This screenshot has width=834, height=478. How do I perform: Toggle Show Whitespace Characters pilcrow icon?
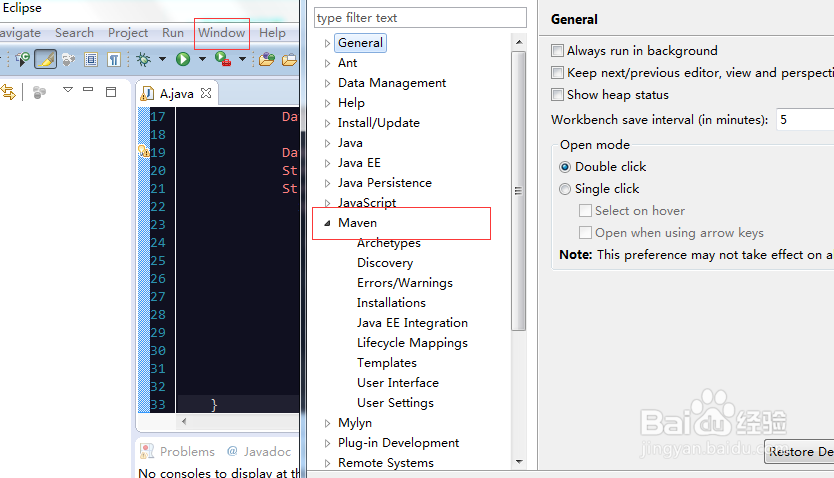pyautogui.click(x=114, y=59)
